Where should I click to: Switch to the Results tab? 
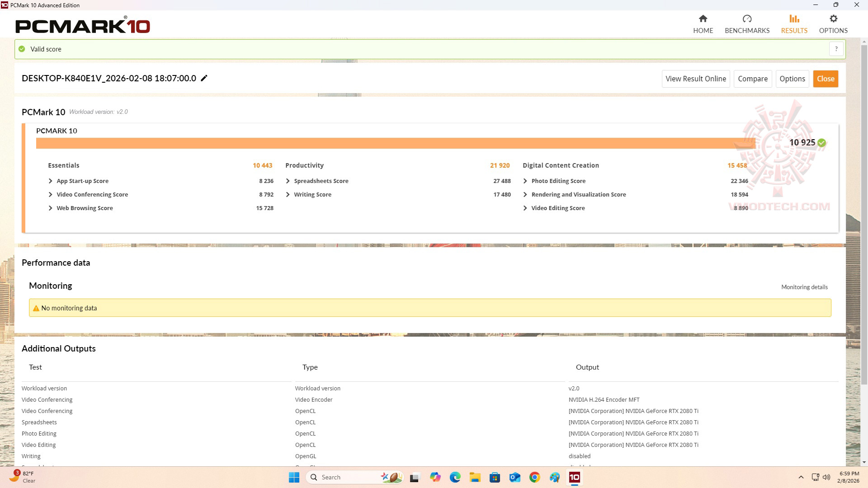[794, 24]
